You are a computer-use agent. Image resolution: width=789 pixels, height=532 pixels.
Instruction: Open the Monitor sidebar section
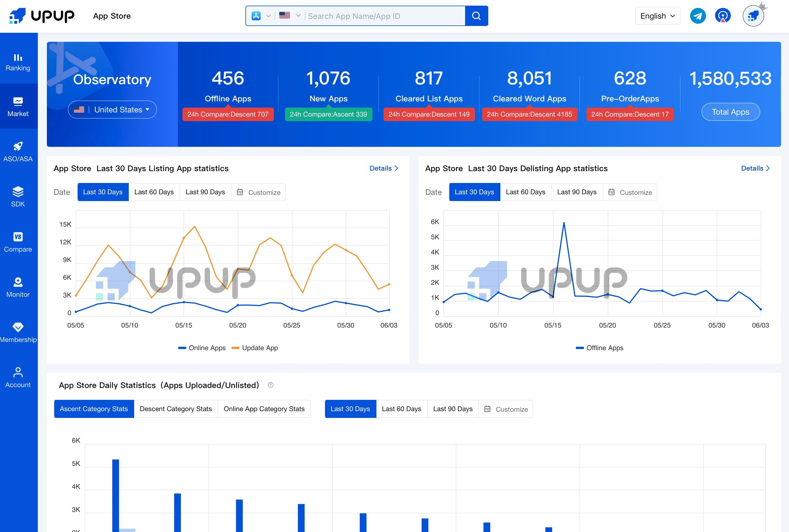click(x=18, y=287)
